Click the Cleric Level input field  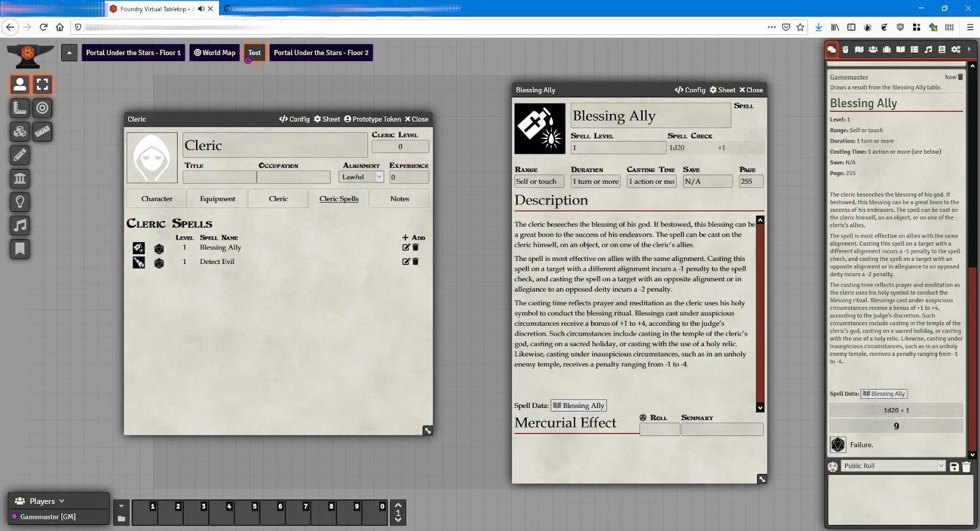401,147
